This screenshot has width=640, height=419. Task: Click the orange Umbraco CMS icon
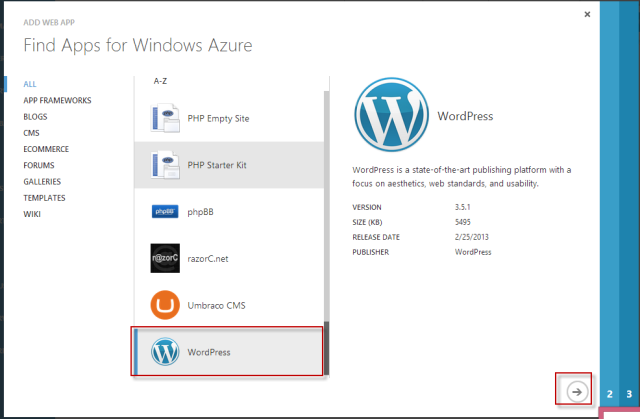pos(165,305)
